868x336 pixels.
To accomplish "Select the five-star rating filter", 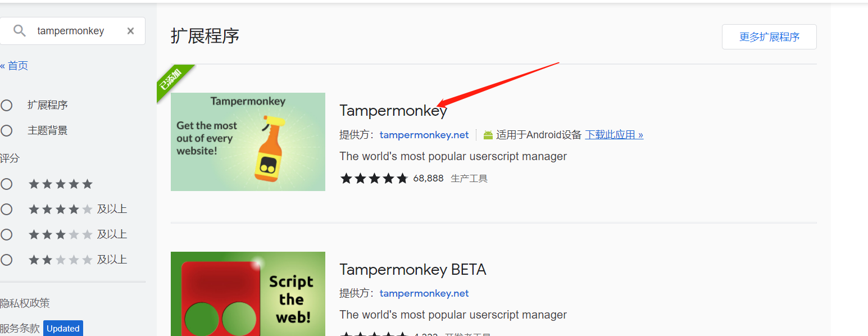I will tap(7, 184).
